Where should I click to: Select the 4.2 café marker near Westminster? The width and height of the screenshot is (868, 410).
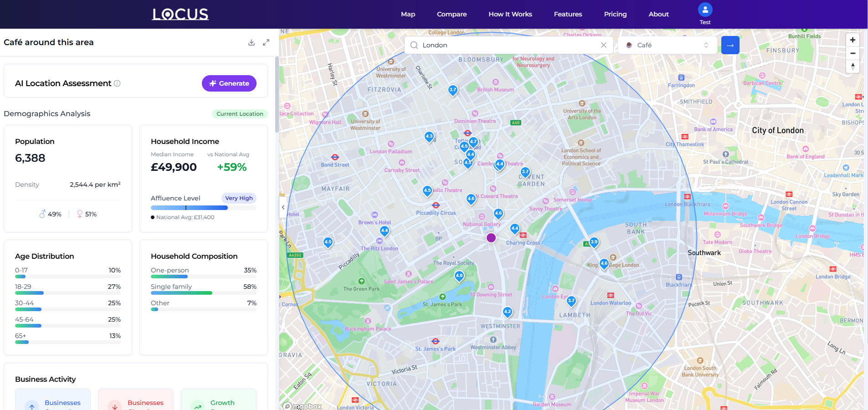click(508, 312)
